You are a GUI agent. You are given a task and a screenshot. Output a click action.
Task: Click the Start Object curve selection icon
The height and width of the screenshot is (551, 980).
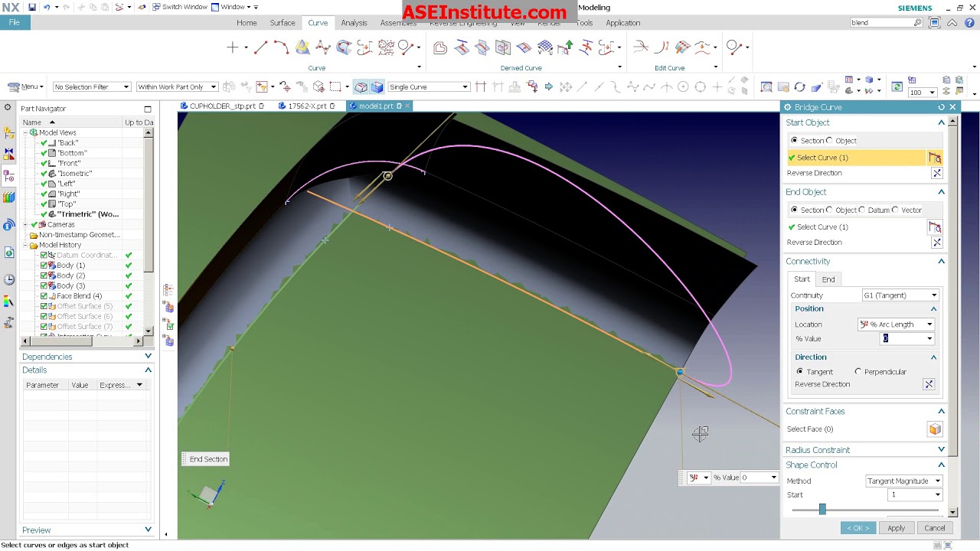pyautogui.click(x=935, y=158)
